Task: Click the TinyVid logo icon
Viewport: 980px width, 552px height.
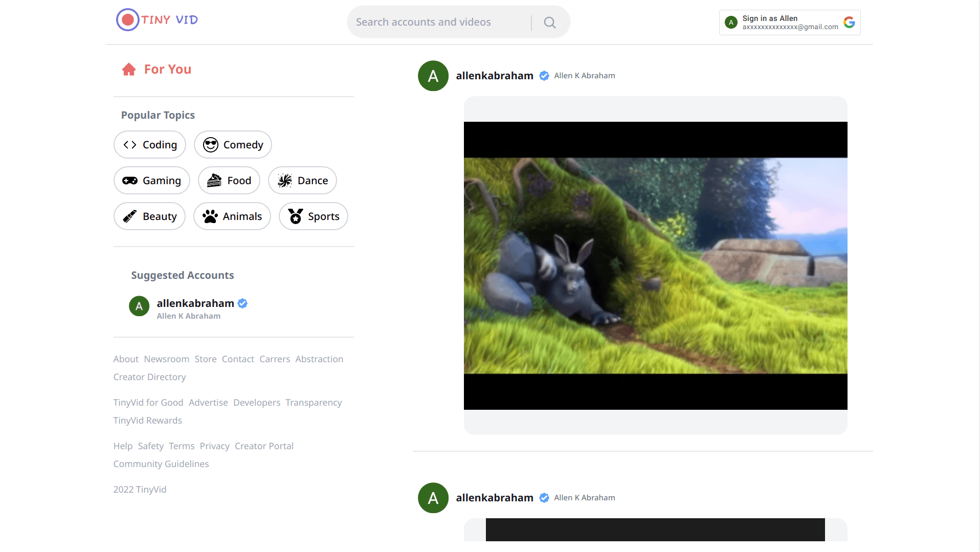Action: (x=127, y=20)
